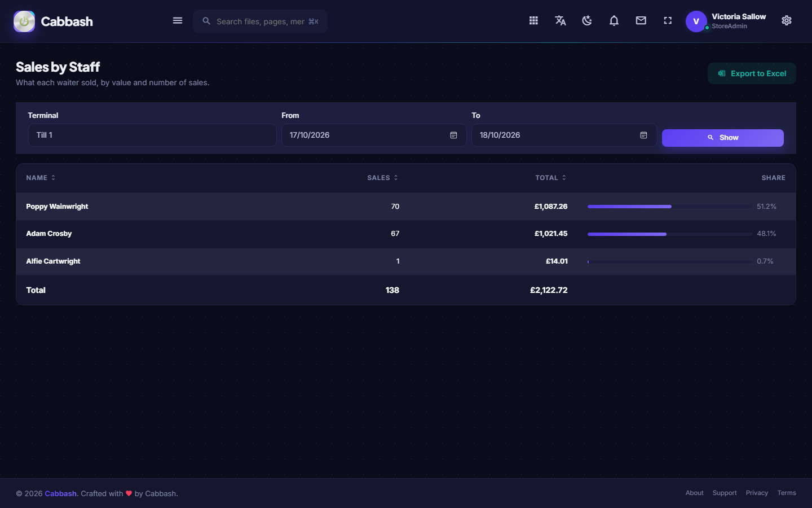Click Adam Crosby's share progress bar
Screen dimensions: 812x508
669,234
